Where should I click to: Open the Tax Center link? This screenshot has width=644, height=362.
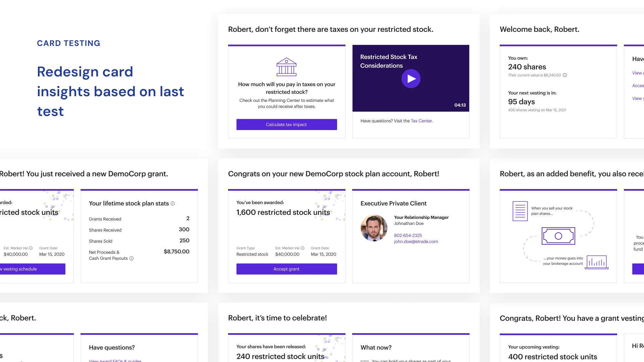422,121
